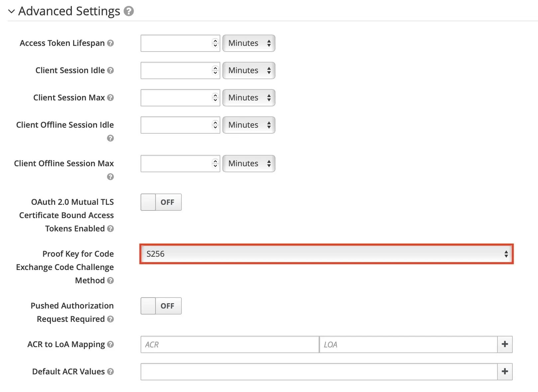Open PKCE Code Challenge Method S256 dropdown
The height and width of the screenshot is (392, 538).
(x=327, y=254)
